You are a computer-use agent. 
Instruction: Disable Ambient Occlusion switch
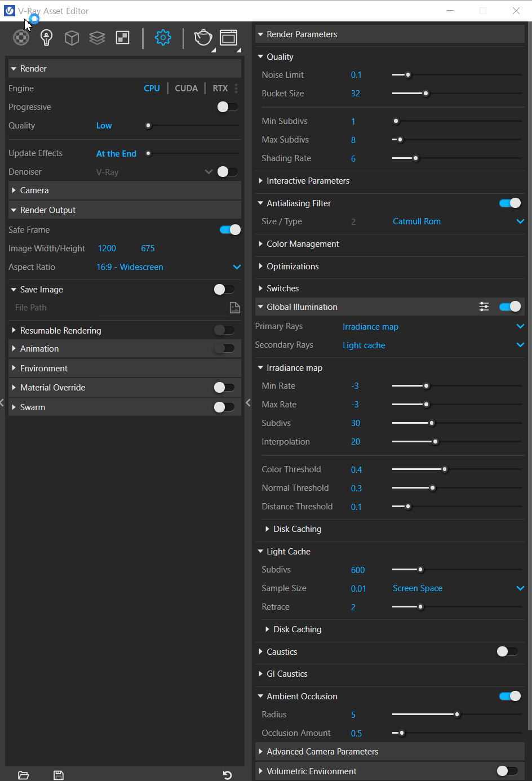[x=510, y=696]
